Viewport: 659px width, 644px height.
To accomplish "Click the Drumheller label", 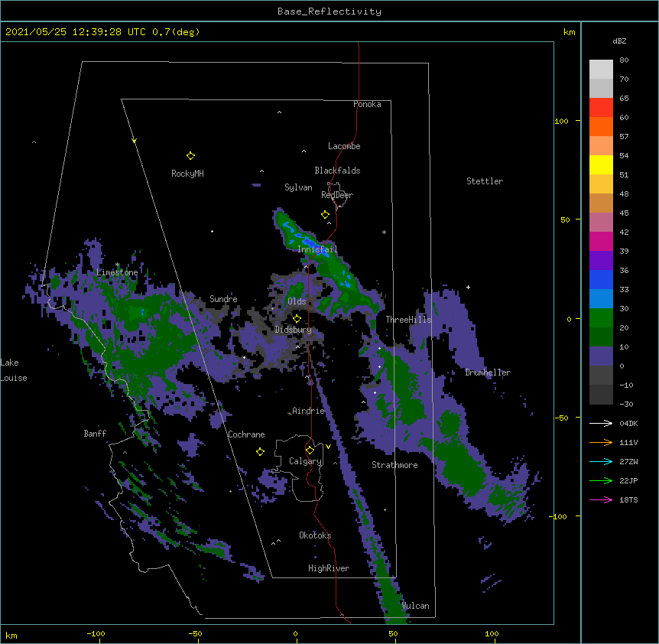I will pos(488,372).
